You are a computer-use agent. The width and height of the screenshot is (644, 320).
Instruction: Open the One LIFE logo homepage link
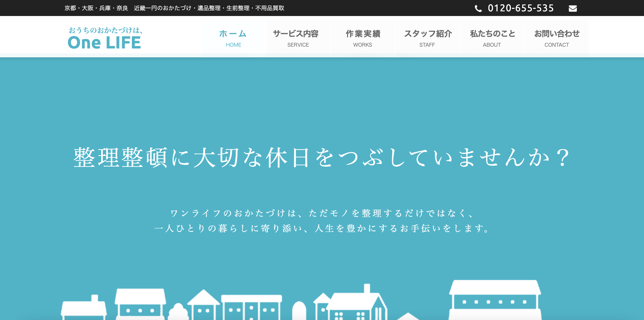[105, 38]
